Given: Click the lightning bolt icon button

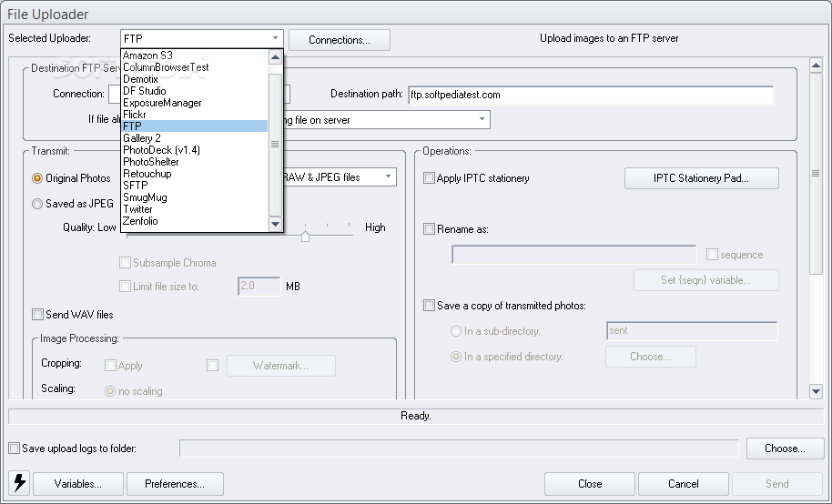Looking at the screenshot, I should point(20,483).
